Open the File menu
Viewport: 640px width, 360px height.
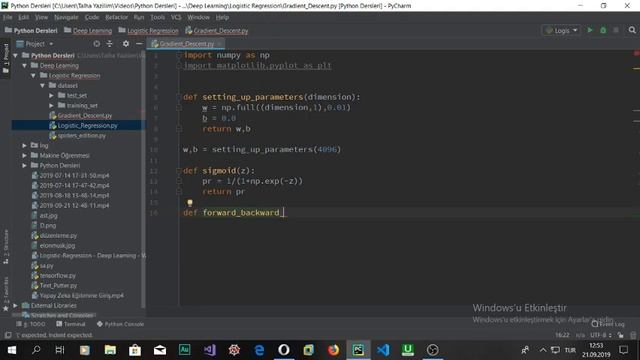pyautogui.click(x=7, y=17)
